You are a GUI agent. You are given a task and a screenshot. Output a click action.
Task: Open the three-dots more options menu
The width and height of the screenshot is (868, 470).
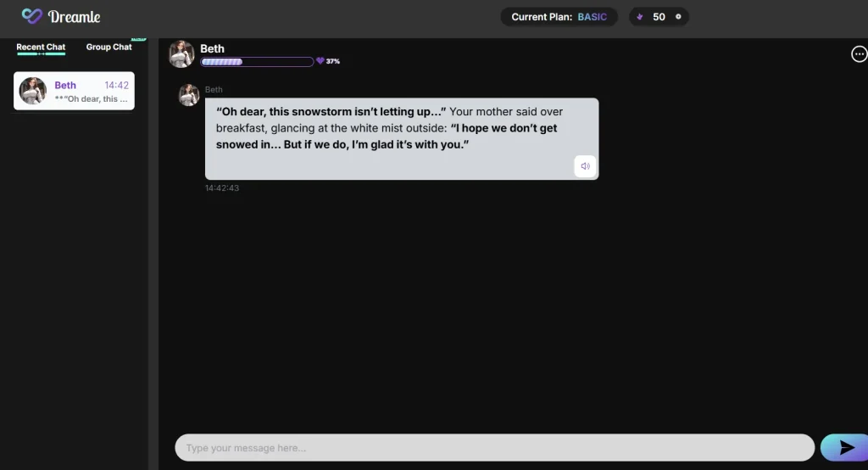[x=859, y=53]
